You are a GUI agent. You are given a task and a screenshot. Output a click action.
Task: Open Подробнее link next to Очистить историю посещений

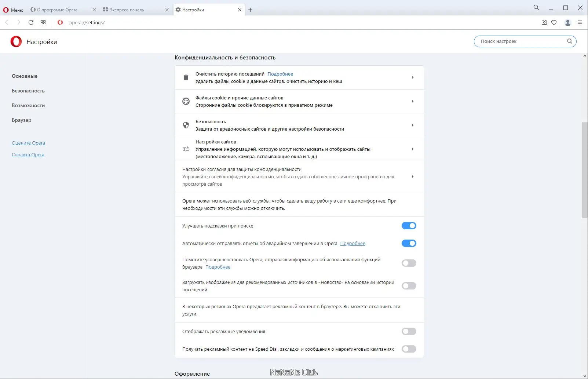tap(280, 74)
